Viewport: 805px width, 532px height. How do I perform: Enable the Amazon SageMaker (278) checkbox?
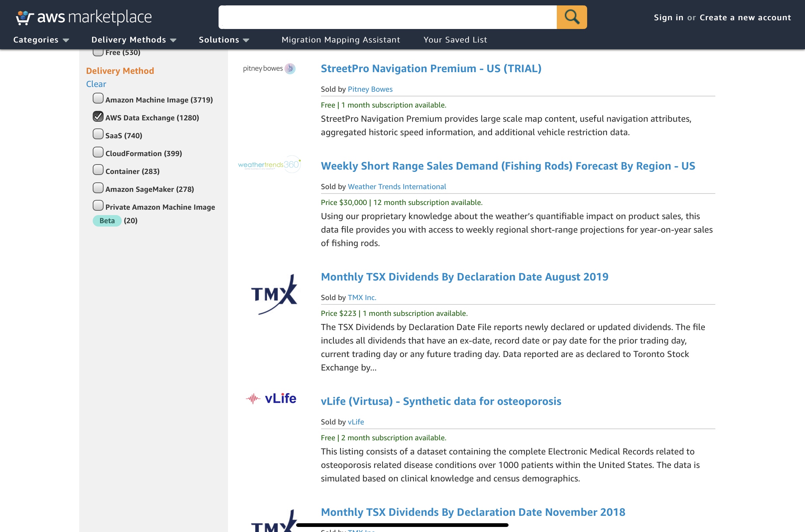coord(98,188)
